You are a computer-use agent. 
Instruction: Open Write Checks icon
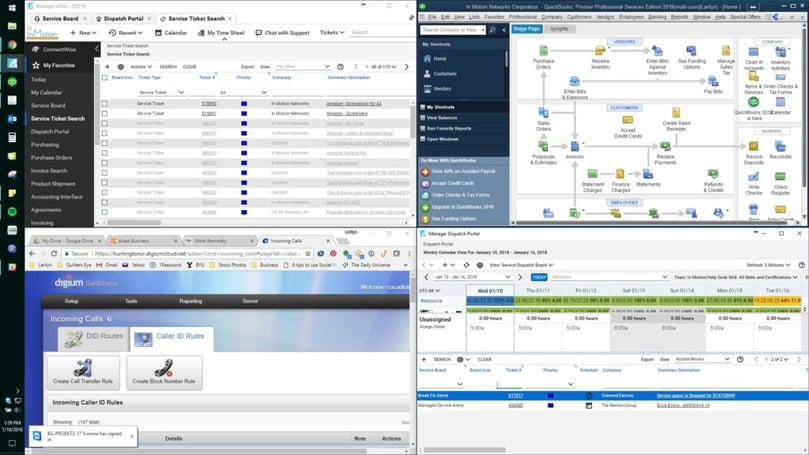(753, 177)
